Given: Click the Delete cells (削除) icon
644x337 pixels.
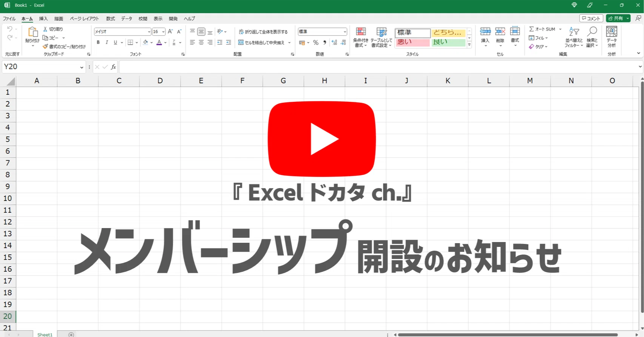Looking at the screenshot, I should [500, 32].
